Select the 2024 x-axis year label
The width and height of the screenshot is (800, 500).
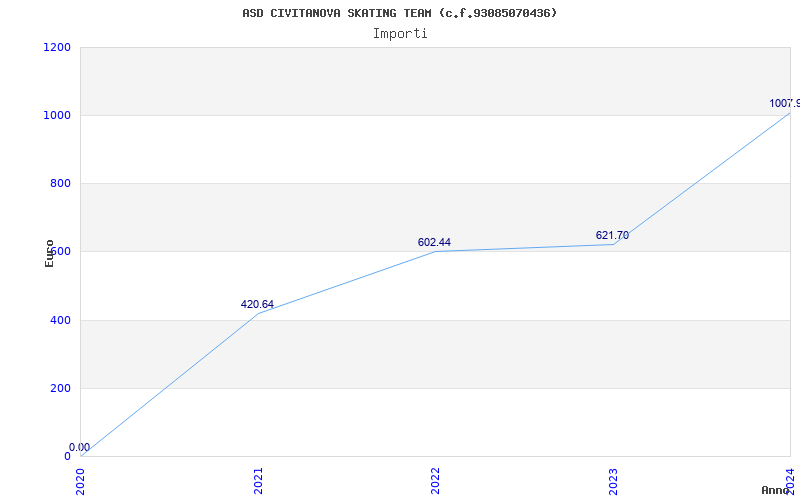point(790,479)
